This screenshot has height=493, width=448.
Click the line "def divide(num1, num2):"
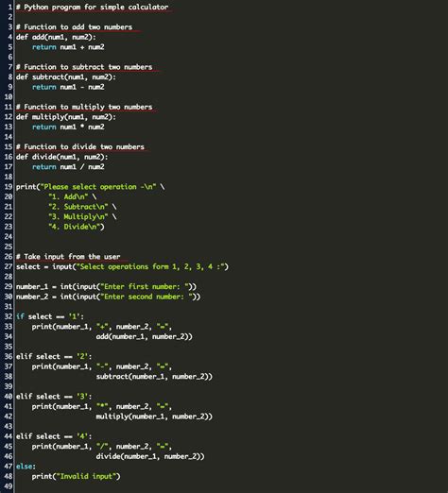pos(62,157)
